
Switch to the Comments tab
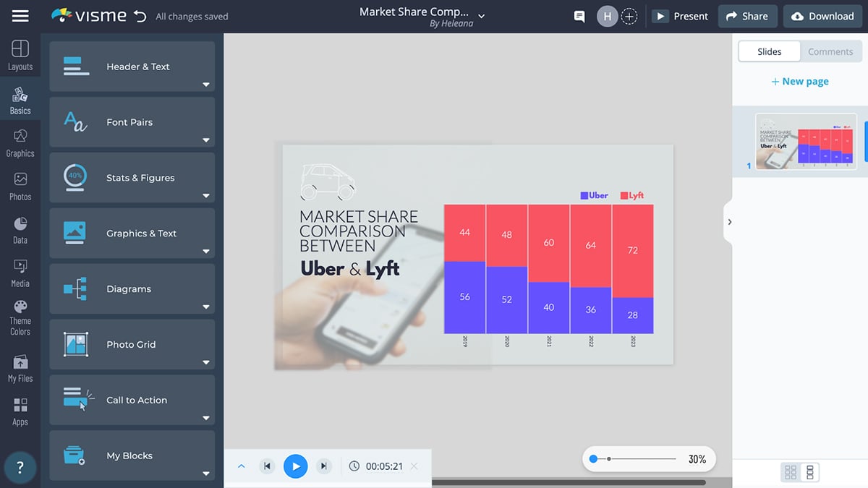click(x=830, y=51)
